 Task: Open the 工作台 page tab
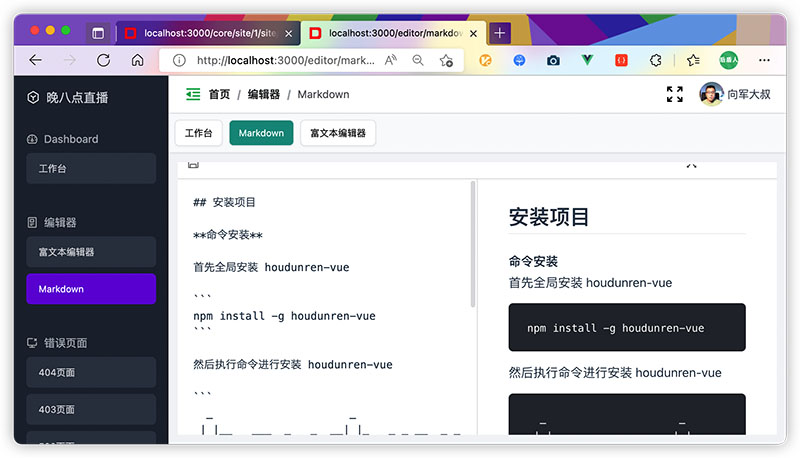coord(198,133)
